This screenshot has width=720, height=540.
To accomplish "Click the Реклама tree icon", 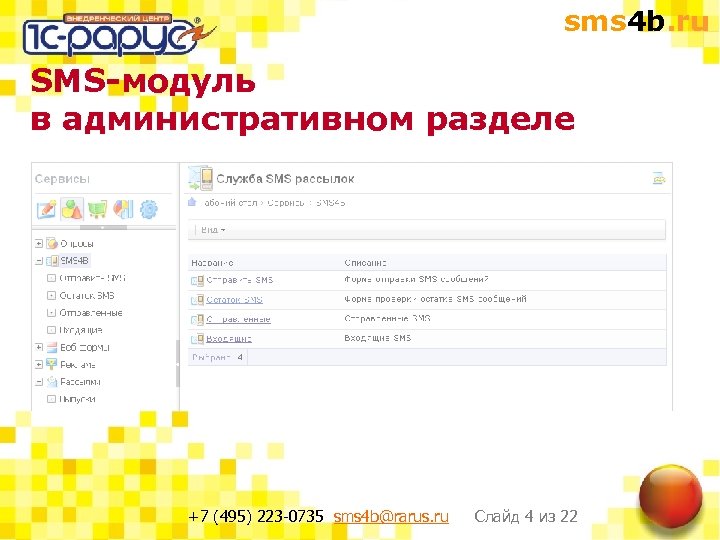I will pyautogui.click(x=52, y=364).
